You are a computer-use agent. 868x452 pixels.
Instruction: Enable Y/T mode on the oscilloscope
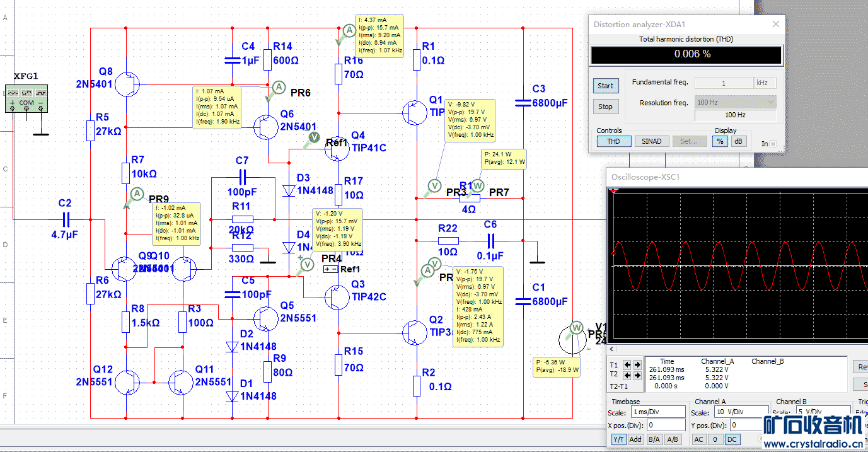coord(618,439)
